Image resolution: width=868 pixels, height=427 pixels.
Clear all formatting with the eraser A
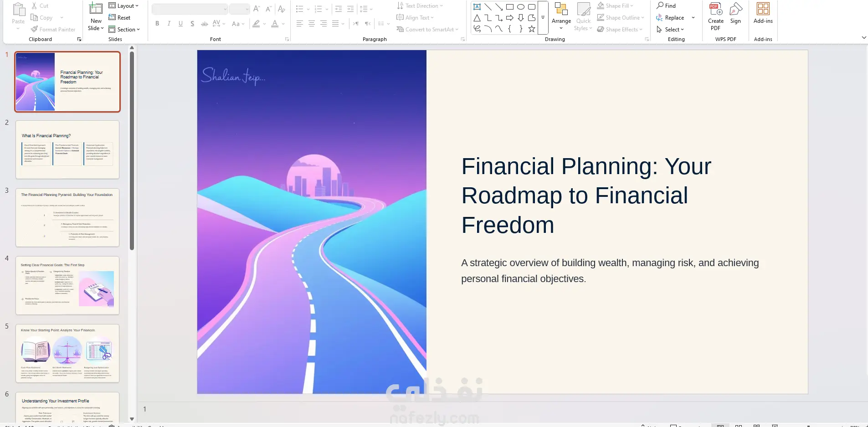(282, 9)
